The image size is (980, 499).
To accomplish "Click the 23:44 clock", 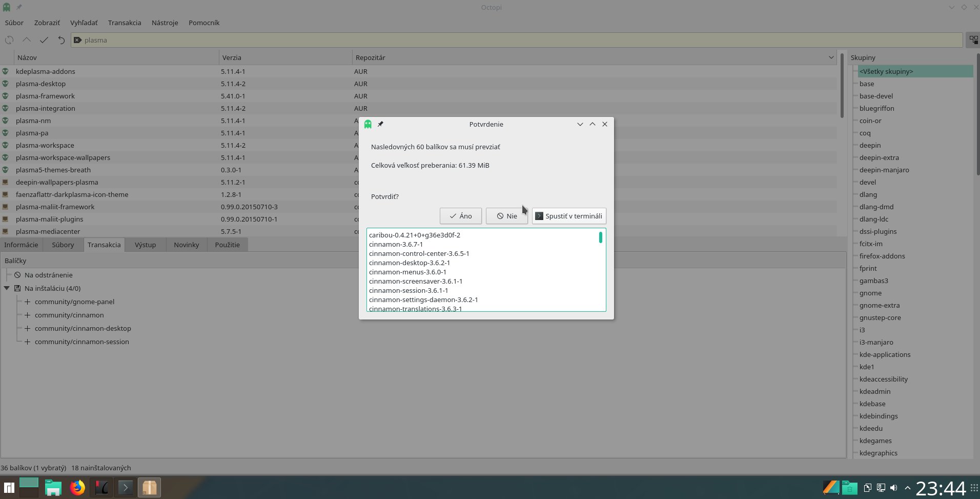I will tap(941, 488).
